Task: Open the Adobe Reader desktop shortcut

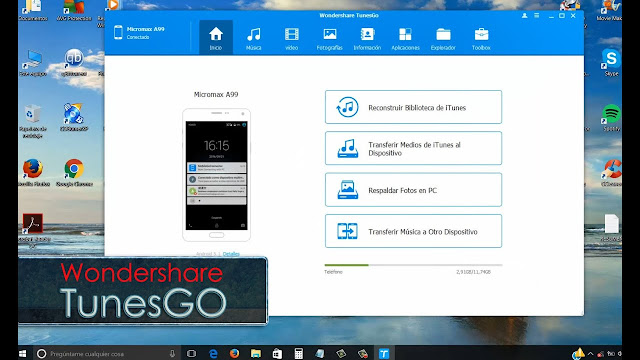Action: point(33,230)
